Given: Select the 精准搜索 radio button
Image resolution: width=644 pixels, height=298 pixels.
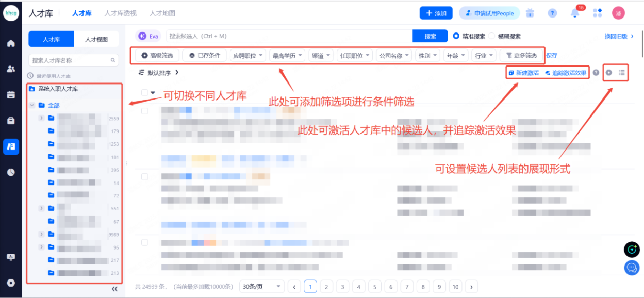Looking at the screenshot, I should point(456,36).
